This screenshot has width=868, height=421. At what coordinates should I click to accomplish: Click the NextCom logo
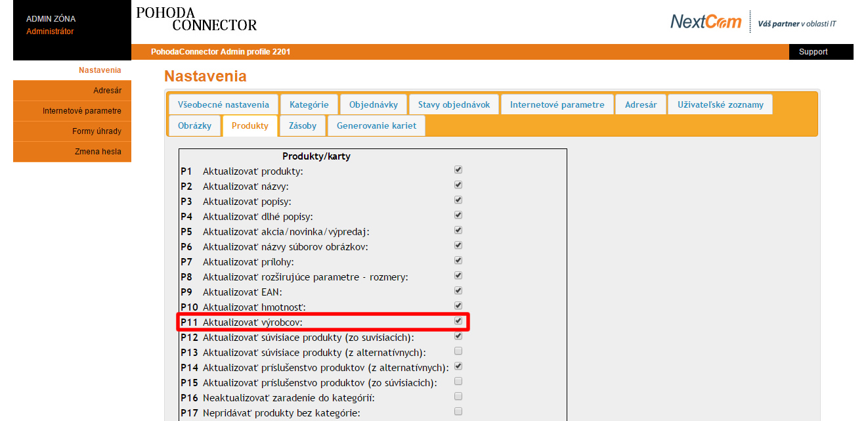706,22
